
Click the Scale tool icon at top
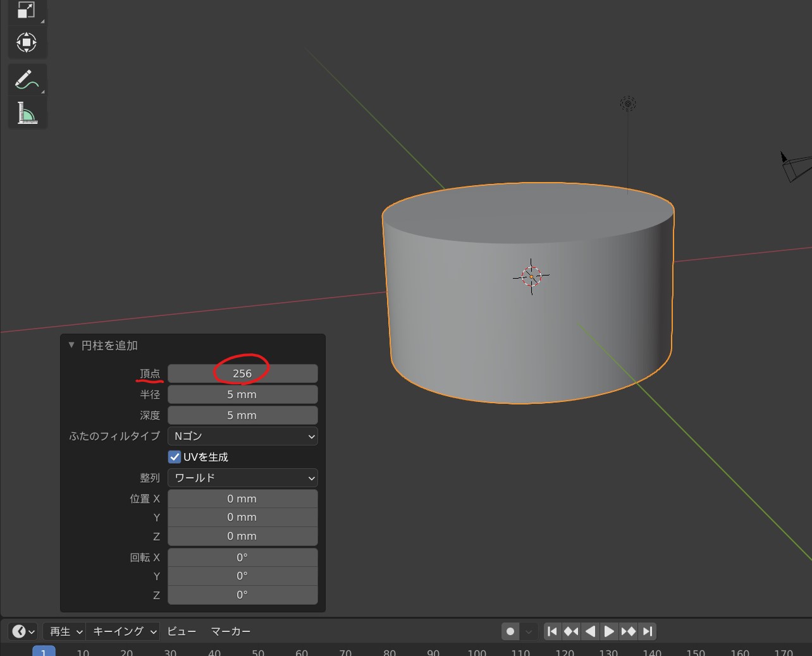click(x=27, y=10)
